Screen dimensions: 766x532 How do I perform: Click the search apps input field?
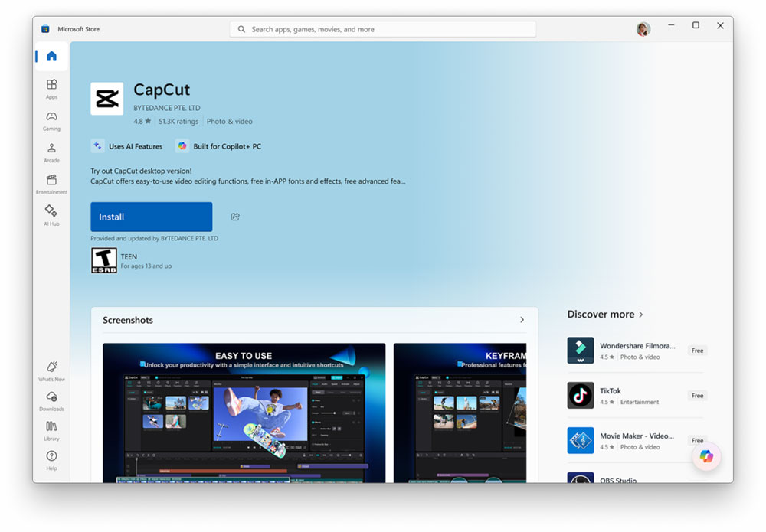[383, 29]
